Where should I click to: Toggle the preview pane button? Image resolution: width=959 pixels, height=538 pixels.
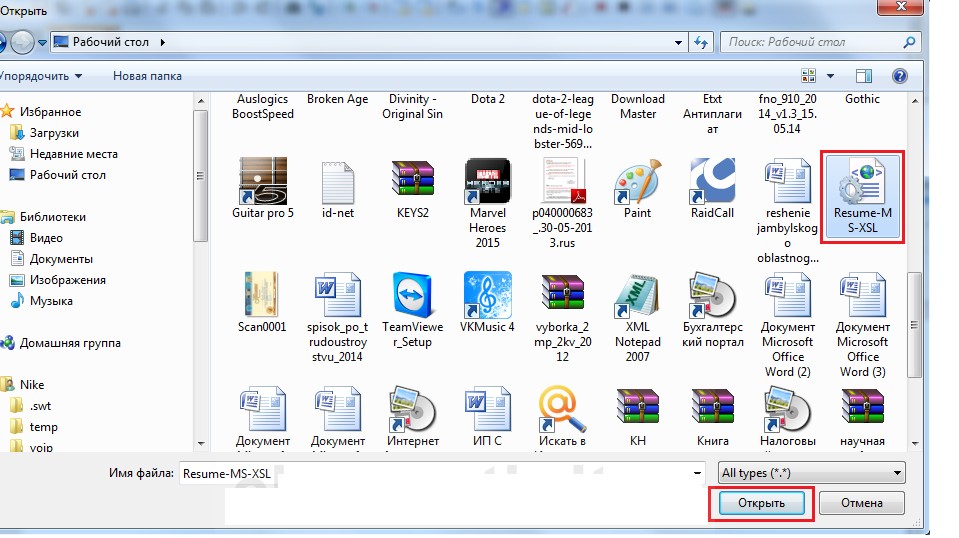click(x=864, y=76)
